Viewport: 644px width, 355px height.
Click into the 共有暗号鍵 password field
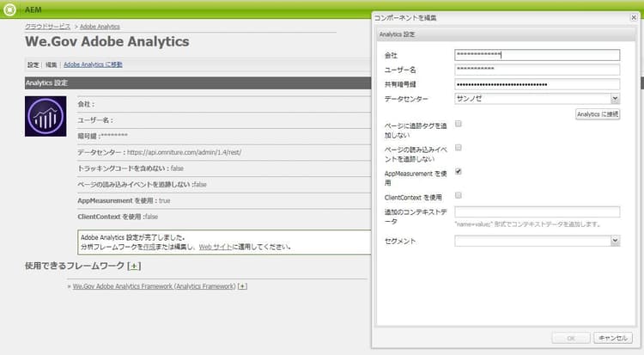tap(538, 84)
